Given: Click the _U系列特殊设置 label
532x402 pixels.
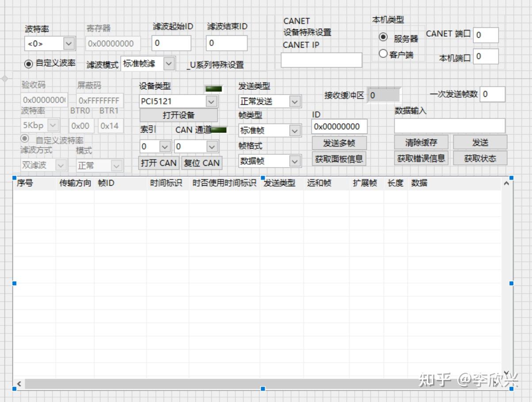Looking at the screenshot, I should [215, 65].
